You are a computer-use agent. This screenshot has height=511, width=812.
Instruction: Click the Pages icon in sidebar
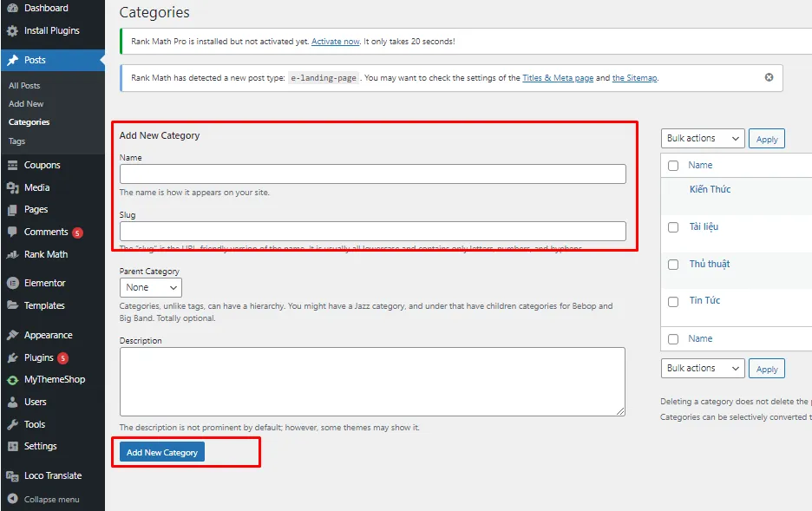coord(12,210)
